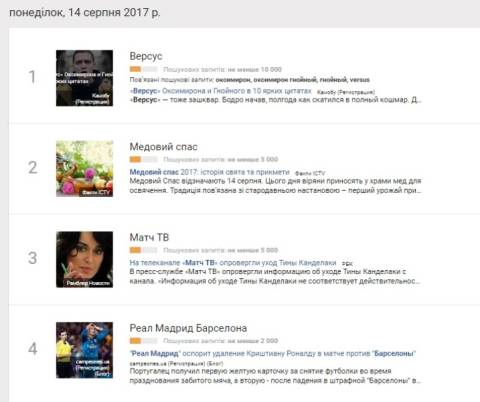The height and width of the screenshot is (402, 480).
Task: Open article about Тины Канделаки on Матч ТВ
Action: point(233,263)
